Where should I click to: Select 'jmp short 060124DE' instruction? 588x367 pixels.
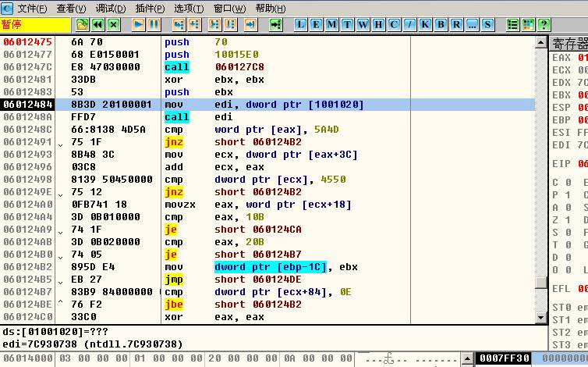click(x=233, y=280)
